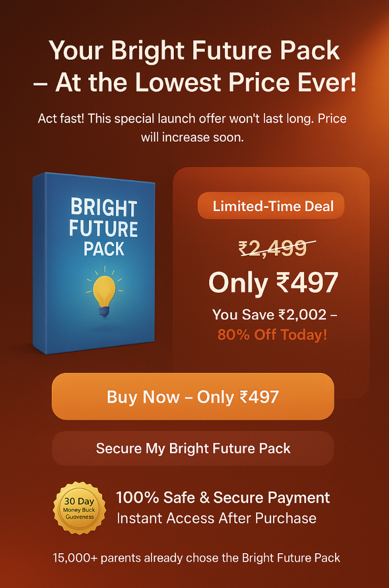Click the 100% Safe & Secure Payment text

[x=223, y=497]
